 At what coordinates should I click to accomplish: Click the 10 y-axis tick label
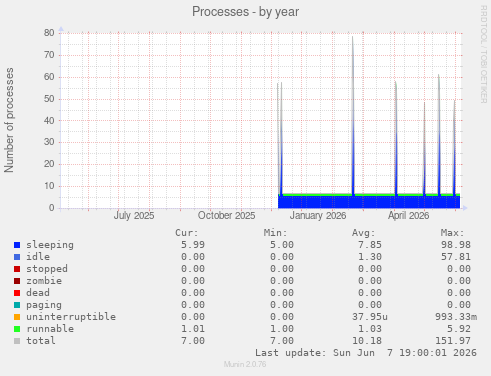[x=49, y=186]
